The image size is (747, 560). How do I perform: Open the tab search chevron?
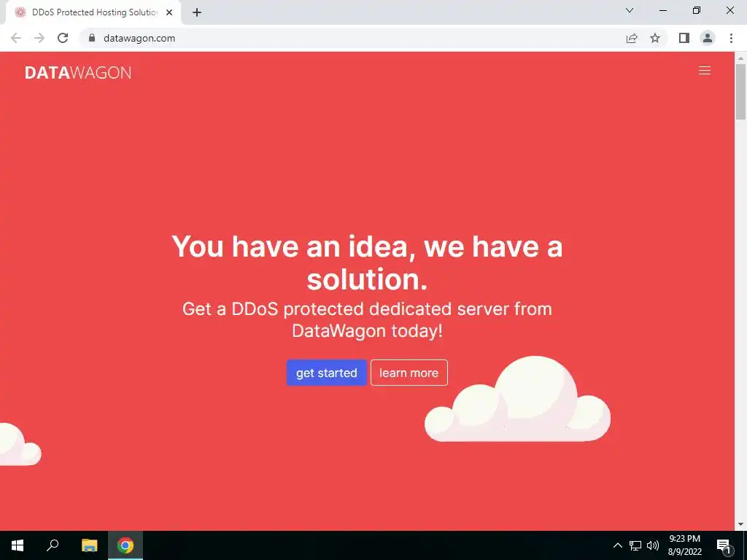pyautogui.click(x=630, y=10)
